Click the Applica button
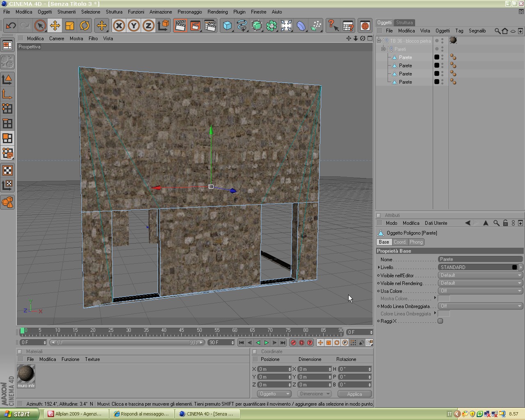This screenshot has width=525, height=420. [354, 394]
